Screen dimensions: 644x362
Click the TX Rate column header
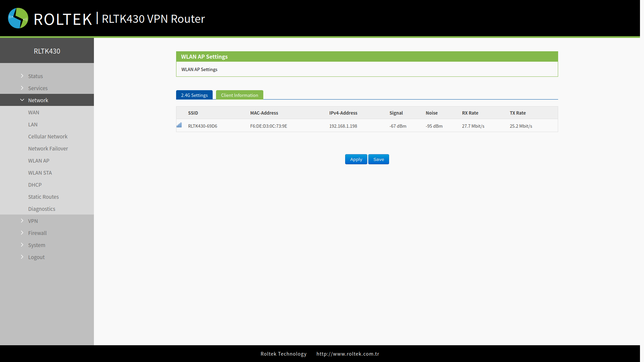pyautogui.click(x=518, y=113)
